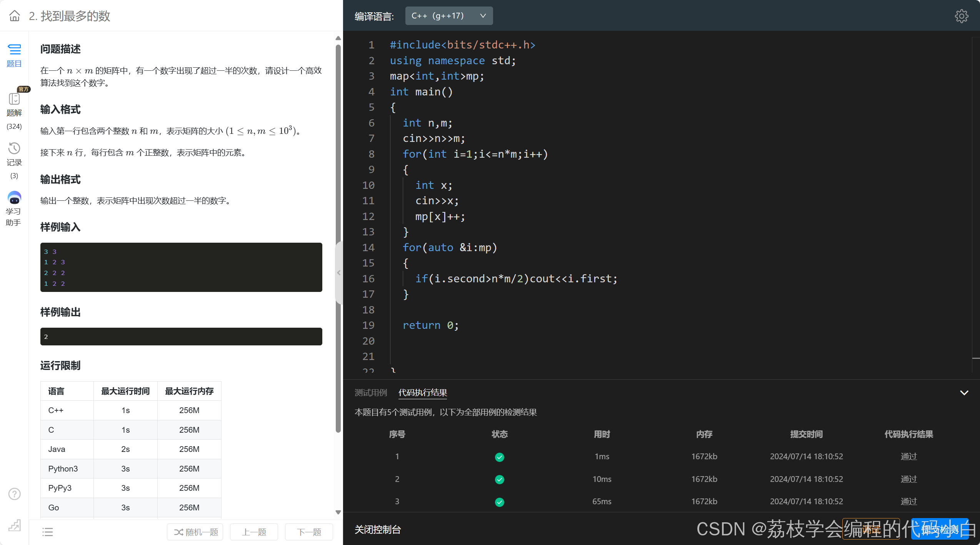Image resolution: width=980 pixels, height=545 pixels.
Task: Click the 随机一题 button
Action: 195,532
